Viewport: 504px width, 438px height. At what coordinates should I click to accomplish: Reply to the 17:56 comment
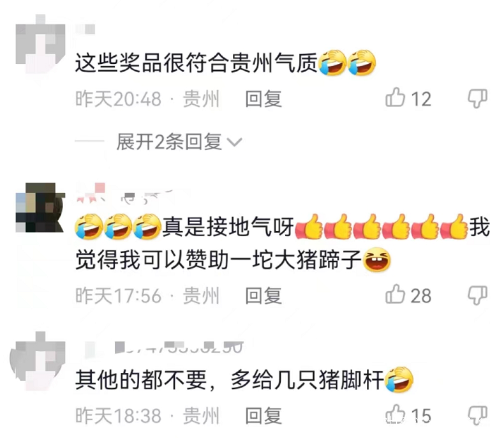[263, 295]
